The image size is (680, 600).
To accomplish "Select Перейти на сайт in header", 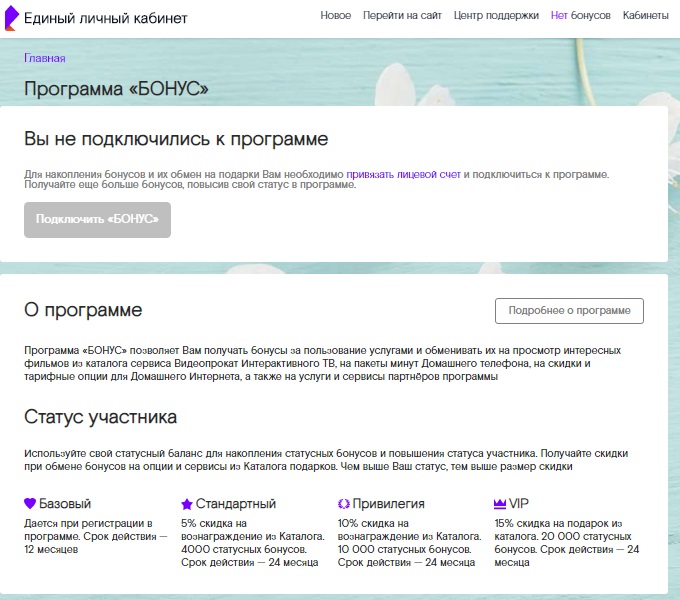I will click(402, 16).
